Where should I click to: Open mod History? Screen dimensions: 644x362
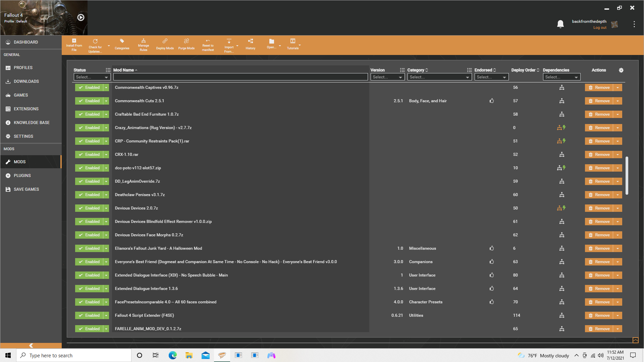point(251,41)
